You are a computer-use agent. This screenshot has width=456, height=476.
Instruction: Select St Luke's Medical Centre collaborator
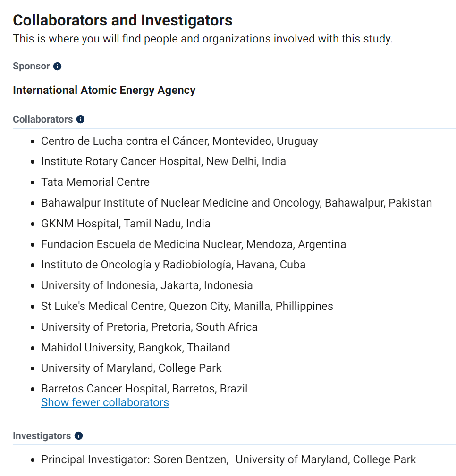pos(187,306)
